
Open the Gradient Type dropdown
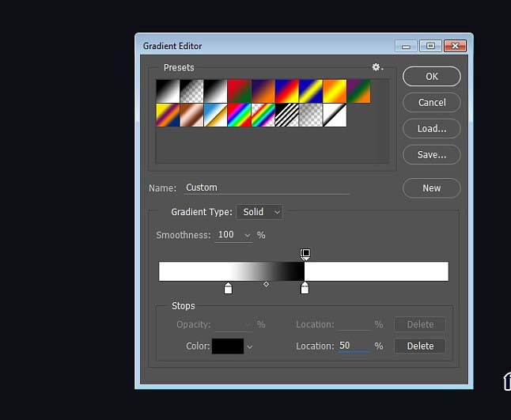(259, 212)
